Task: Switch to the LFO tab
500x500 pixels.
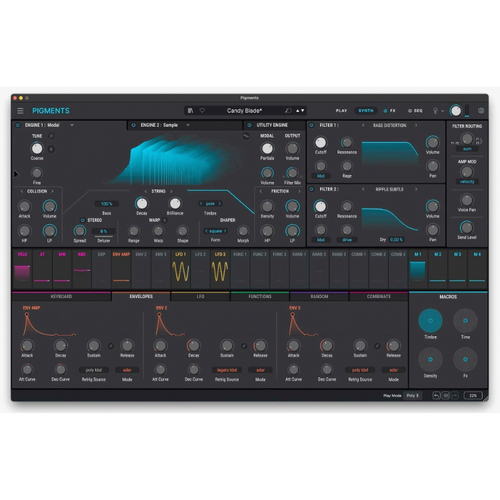Action: point(200,296)
